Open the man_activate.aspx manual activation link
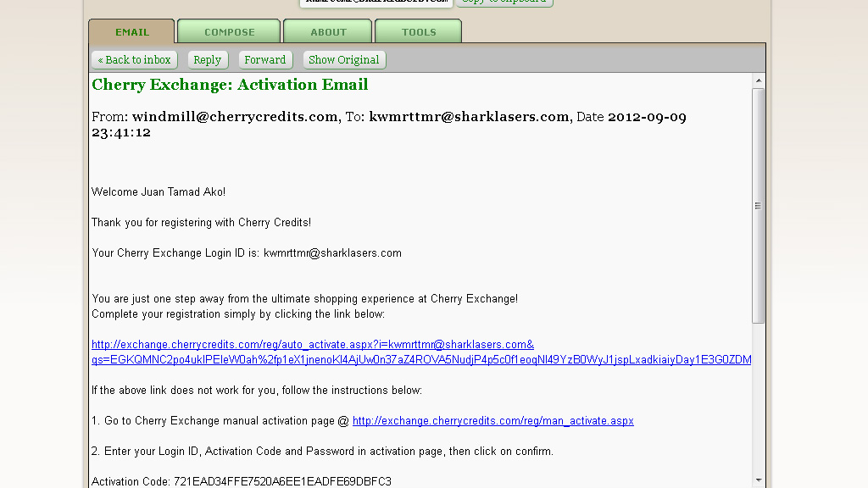The image size is (868, 488). (493, 420)
